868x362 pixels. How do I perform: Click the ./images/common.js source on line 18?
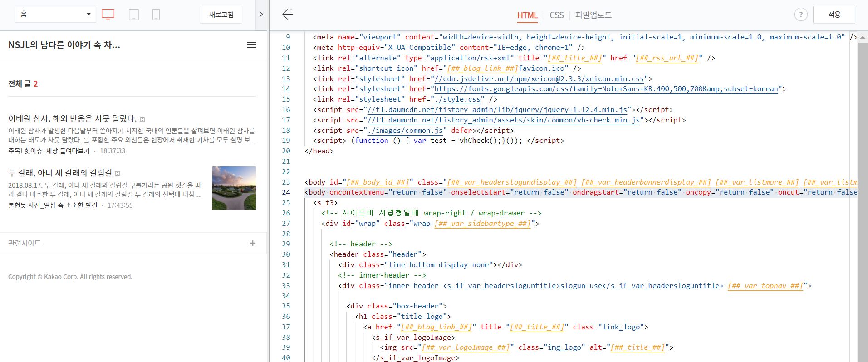click(405, 131)
